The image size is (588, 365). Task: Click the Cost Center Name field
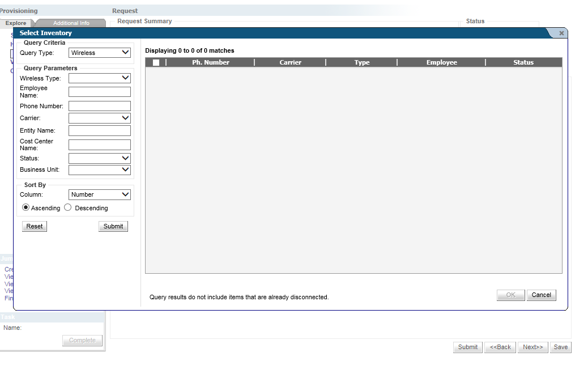point(99,145)
